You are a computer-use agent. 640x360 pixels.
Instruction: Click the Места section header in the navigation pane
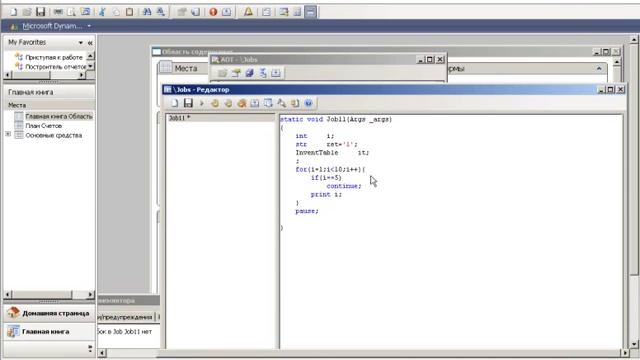(x=49, y=105)
